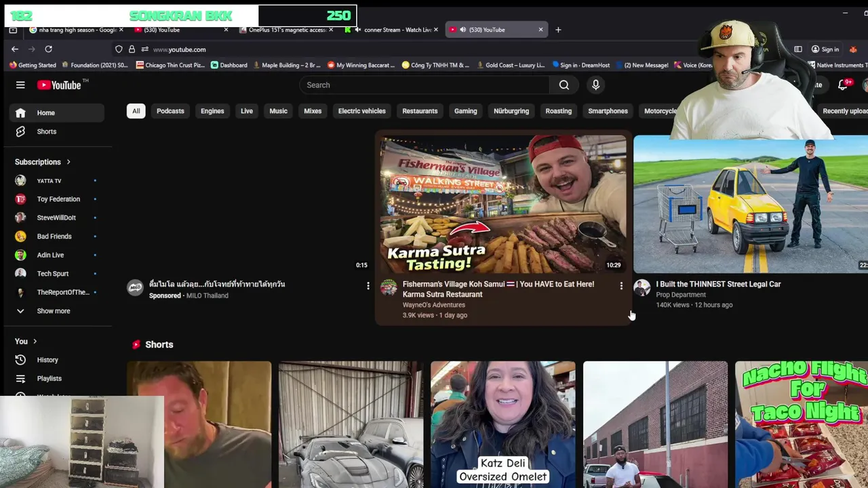Click the YouTube search input field
Screen dimensions: 868x488
pos(425,85)
